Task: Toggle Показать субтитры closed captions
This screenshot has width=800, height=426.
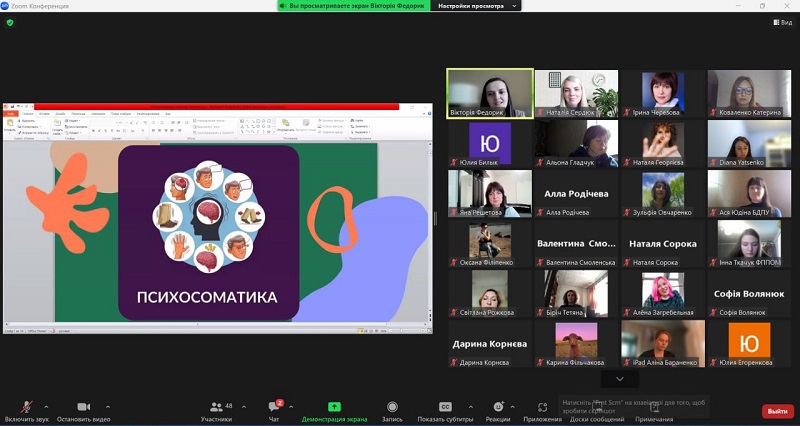Action: click(445, 409)
